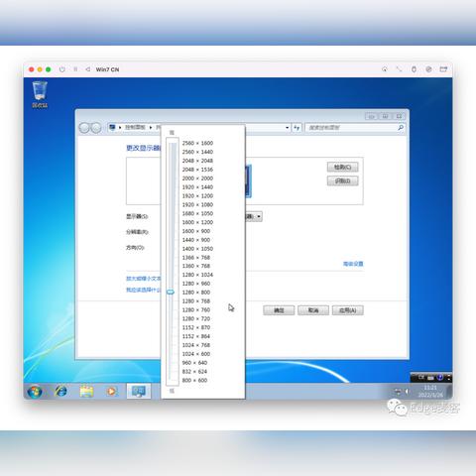476x476 pixels.
Task: Choose the 1600 × 900 resolution entry
Action: (196, 231)
